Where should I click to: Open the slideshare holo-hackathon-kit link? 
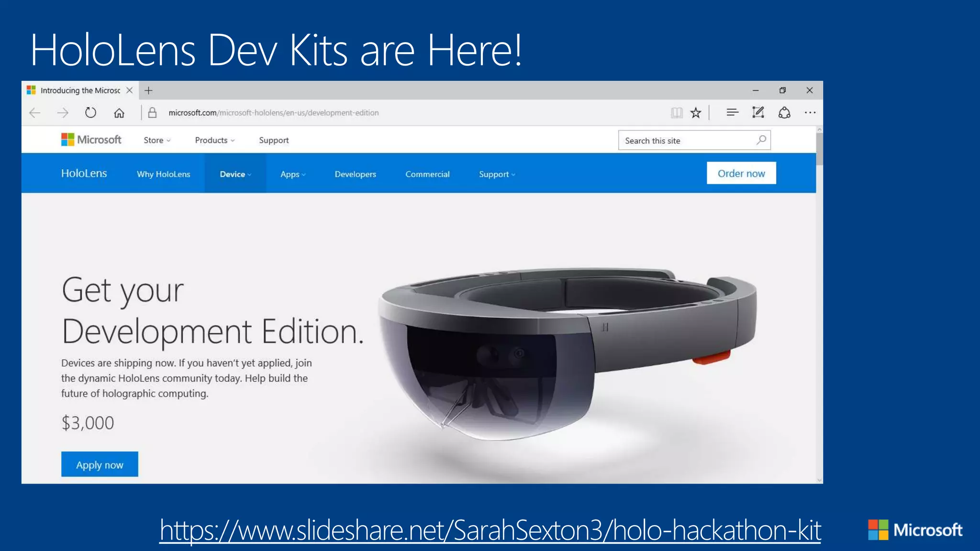click(x=490, y=530)
